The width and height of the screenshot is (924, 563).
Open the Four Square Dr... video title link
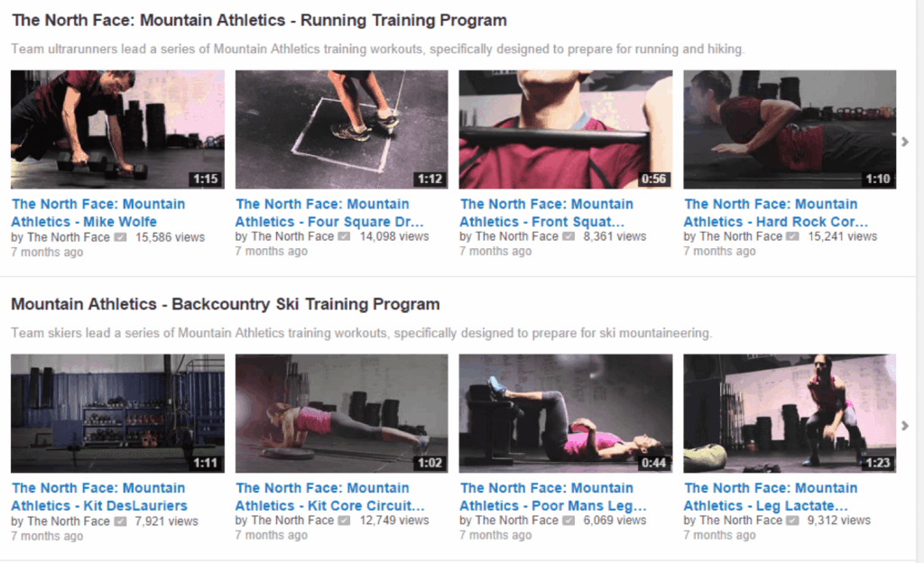(329, 213)
